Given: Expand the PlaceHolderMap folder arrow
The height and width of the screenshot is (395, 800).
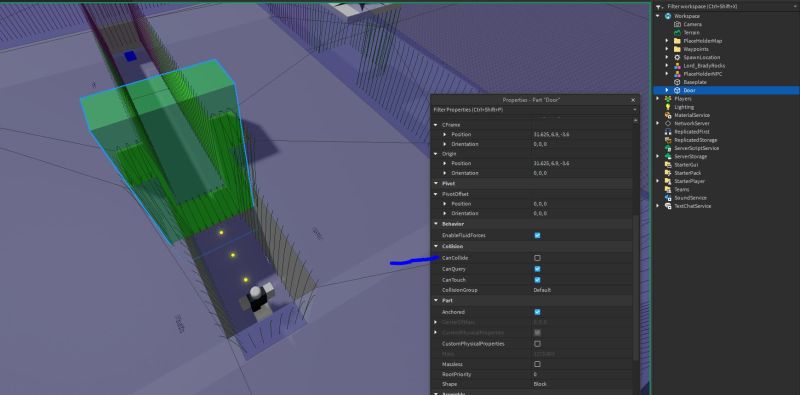Looking at the screenshot, I should (x=667, y=41).
